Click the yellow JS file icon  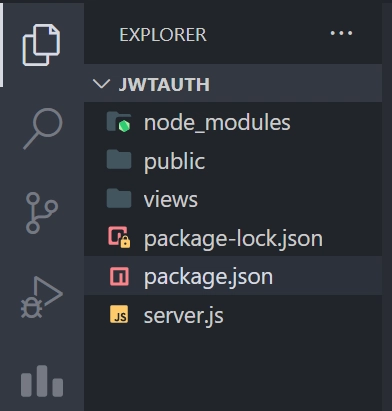coord(119,314)
